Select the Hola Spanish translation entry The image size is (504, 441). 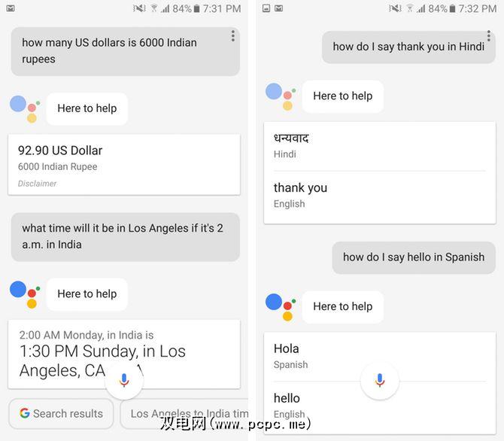380,357
